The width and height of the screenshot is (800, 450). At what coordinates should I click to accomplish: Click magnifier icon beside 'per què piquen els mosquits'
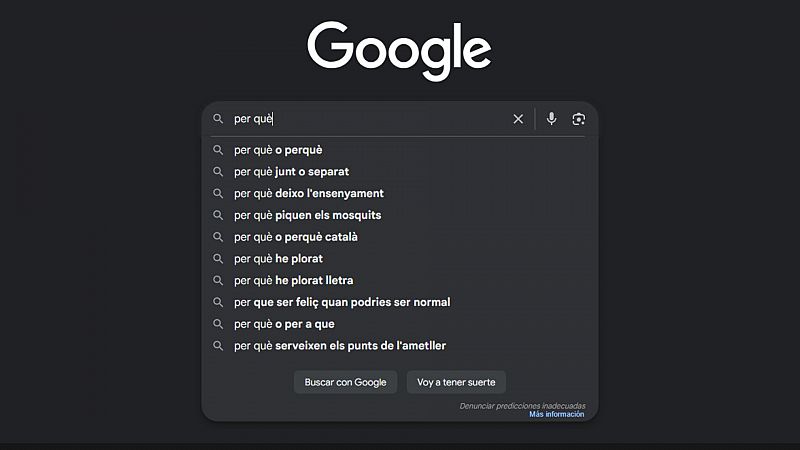(x=217, y=215)
